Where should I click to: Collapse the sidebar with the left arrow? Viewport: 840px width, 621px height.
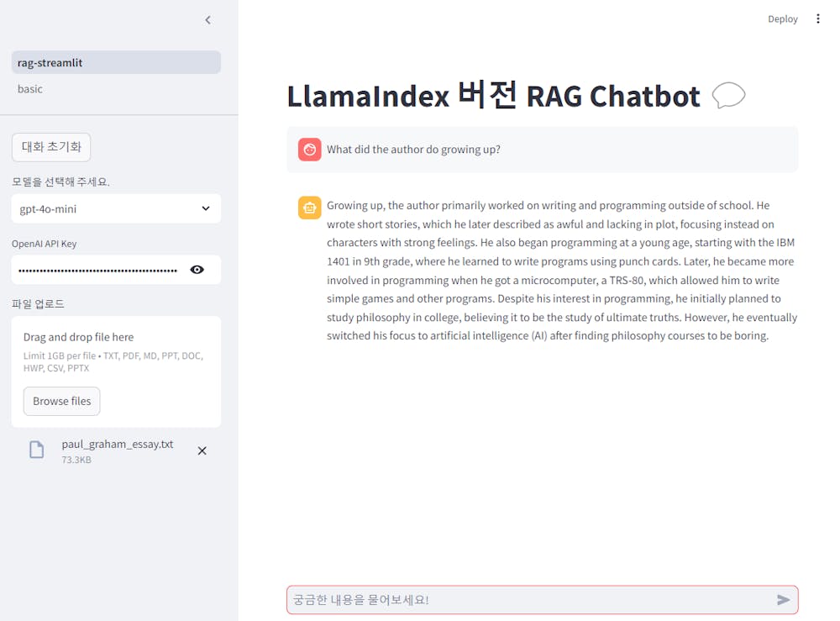pyautogui.click(x=207, y=19)
